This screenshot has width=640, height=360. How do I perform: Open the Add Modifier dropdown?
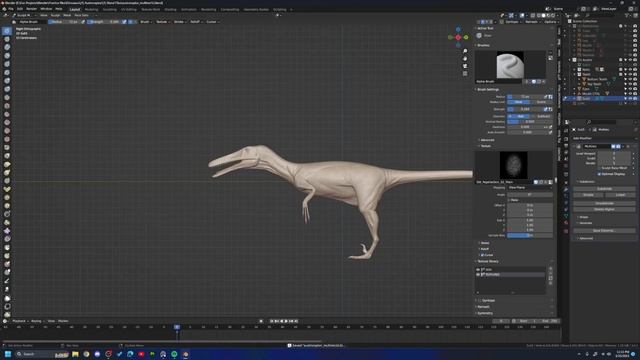(x=604, y=138)
